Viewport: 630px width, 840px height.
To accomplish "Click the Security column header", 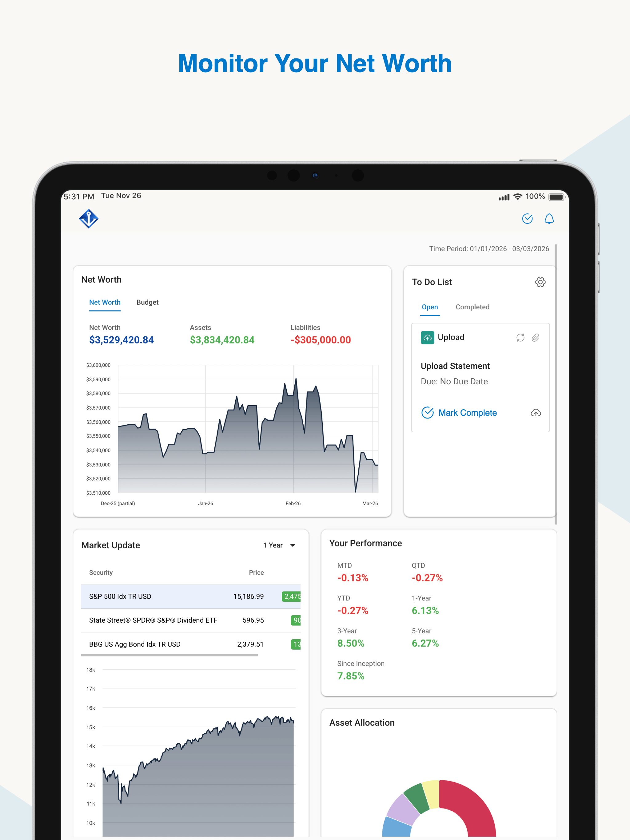I will (101, 572).
